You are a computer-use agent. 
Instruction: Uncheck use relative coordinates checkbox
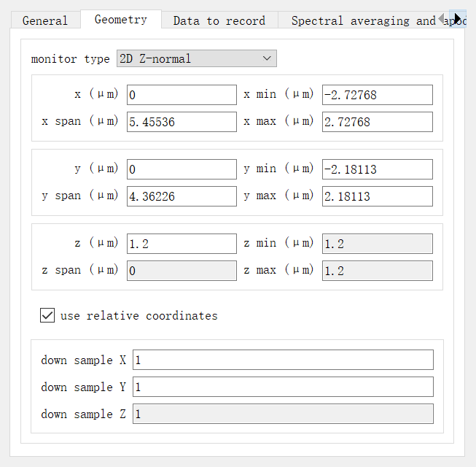(x=47, y=315)
